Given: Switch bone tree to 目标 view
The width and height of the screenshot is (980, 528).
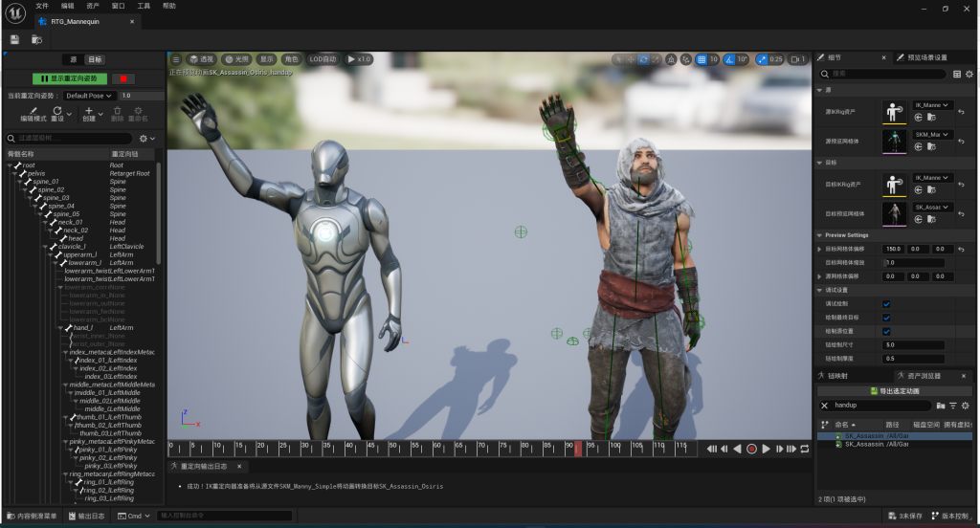Looking at the screenshot, I should (95, 59).
